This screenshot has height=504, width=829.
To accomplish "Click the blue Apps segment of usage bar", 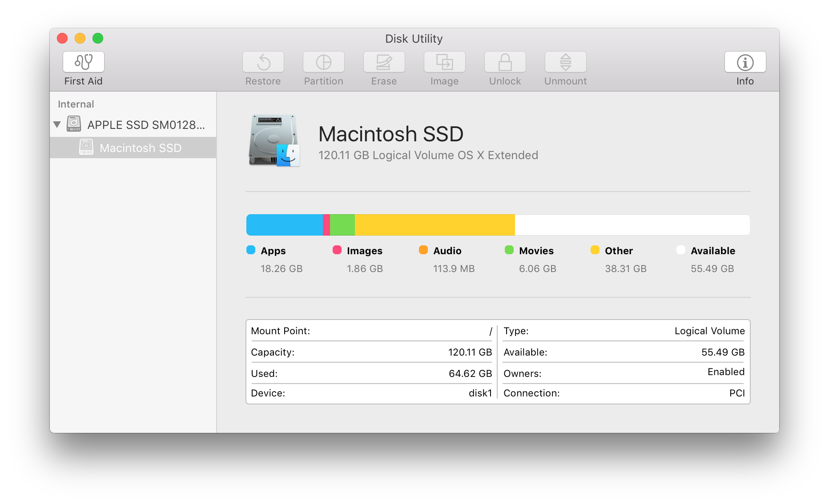I will (x=285, y=225).
